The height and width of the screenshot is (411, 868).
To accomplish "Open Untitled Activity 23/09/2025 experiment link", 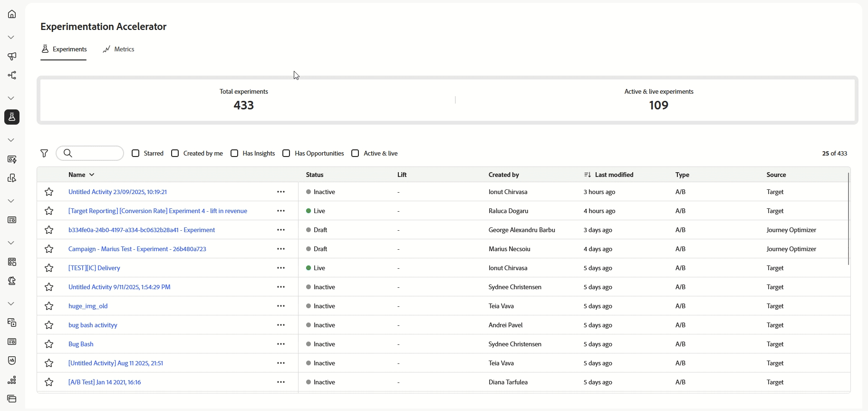I will [x=117, y=192].
